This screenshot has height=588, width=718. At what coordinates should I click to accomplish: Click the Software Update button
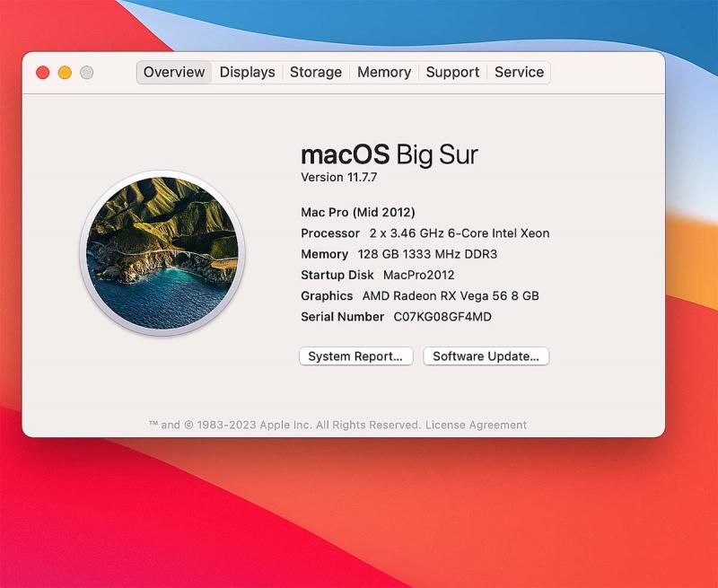[x=486, y=356]
